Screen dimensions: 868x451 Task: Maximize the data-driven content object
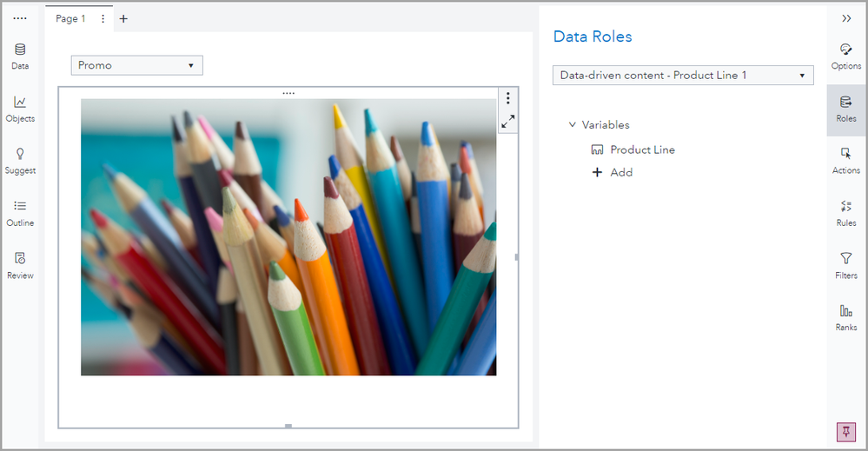(508, 121)
